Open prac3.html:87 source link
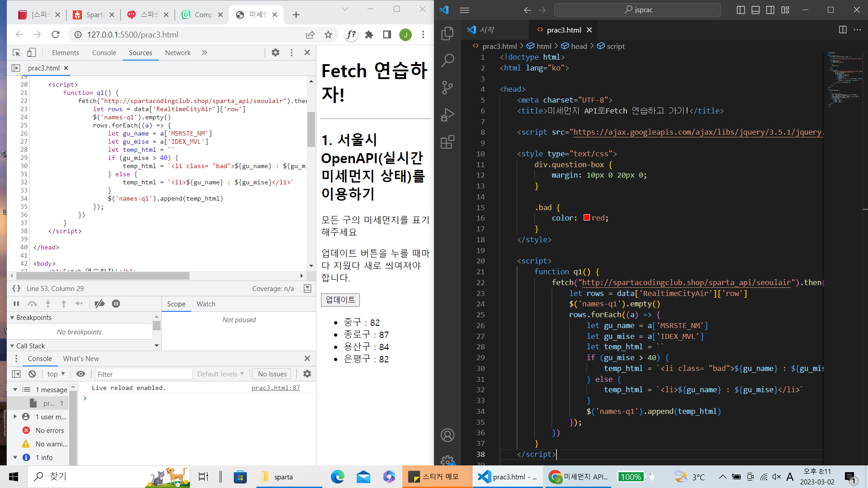The image size is (868, 488). 276,388
